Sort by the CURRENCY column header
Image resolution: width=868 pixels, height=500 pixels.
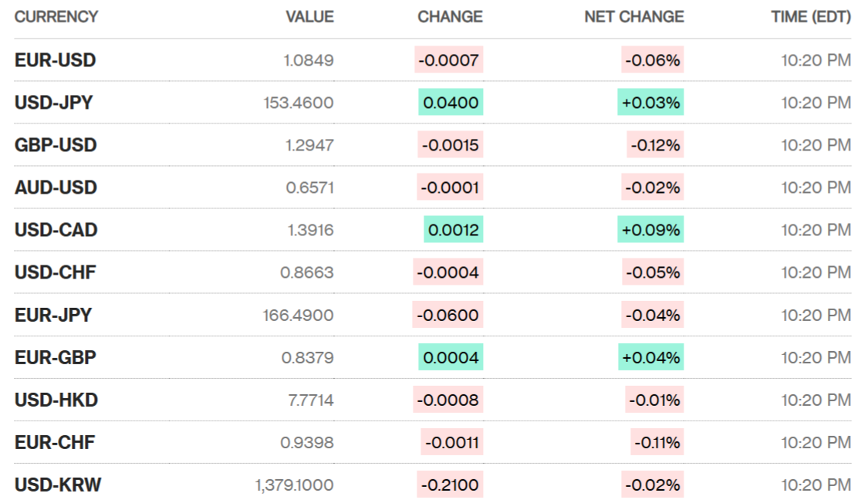coord(56,17)
